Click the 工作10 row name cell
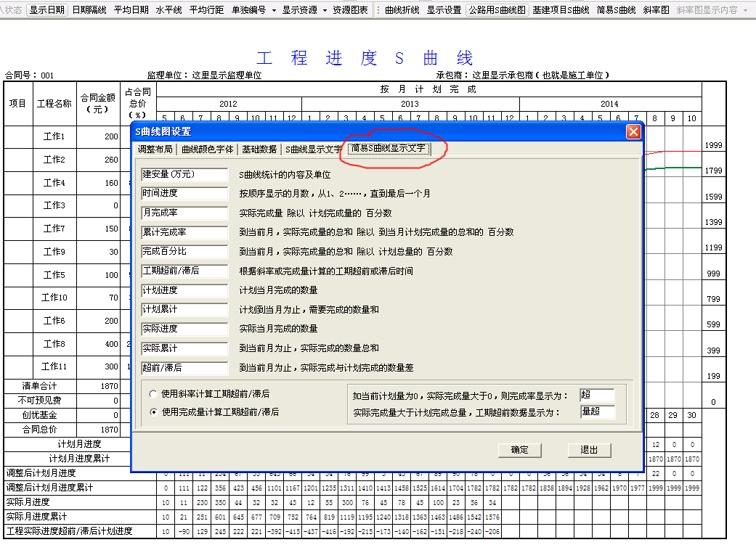Viewport: 756px width, 545px height. click(x=54, y=298)
